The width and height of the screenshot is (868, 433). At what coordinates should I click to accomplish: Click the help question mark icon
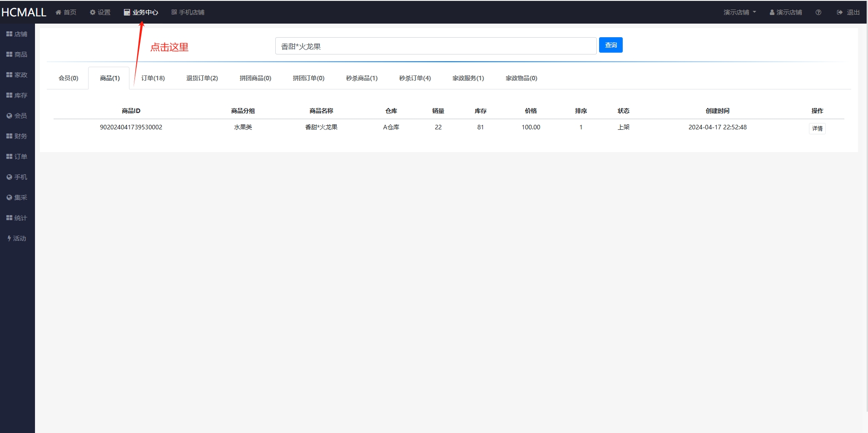pyautogui.click(x=818, y=12)
